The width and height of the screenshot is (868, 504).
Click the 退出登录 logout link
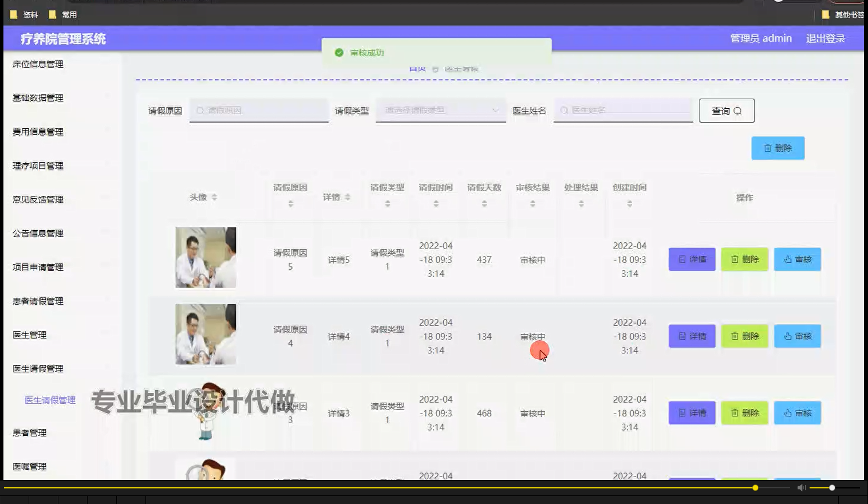tap(824, 38)
